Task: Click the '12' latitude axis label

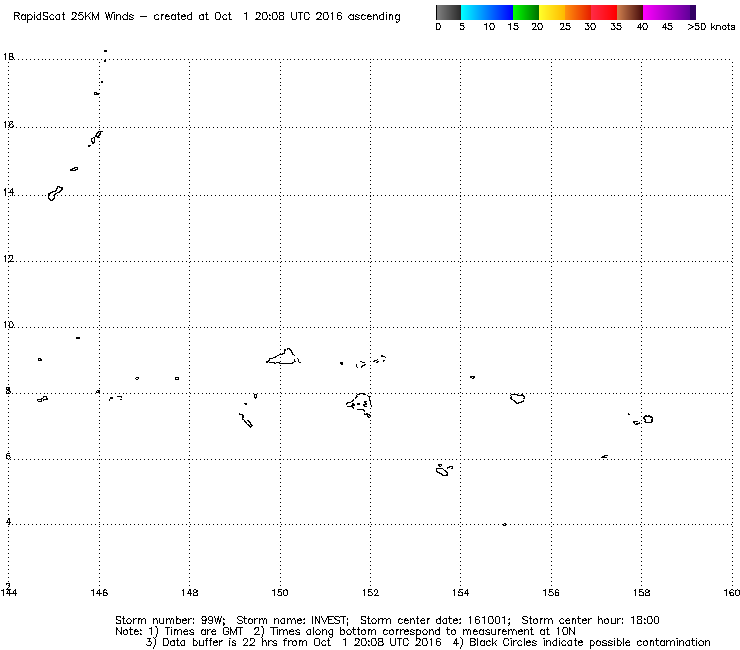Action: coord(8,259)
